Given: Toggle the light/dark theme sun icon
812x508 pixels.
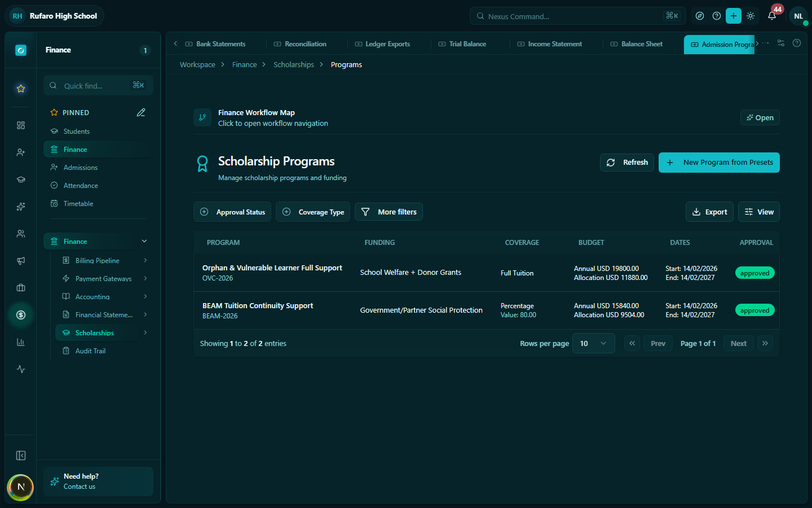Looking at the screenshot, I should (x=751, y=16).
